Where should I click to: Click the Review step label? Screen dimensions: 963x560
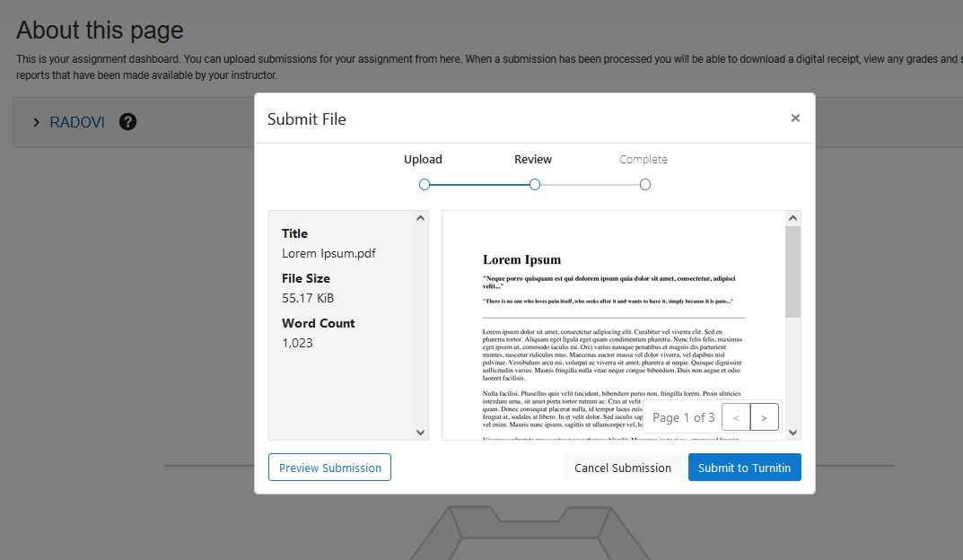533,159
